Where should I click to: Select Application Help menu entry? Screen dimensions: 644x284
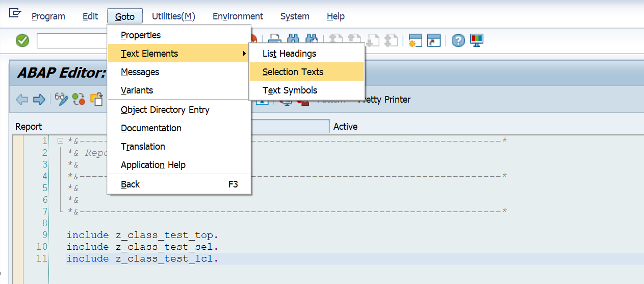click(x=179, y=165)
